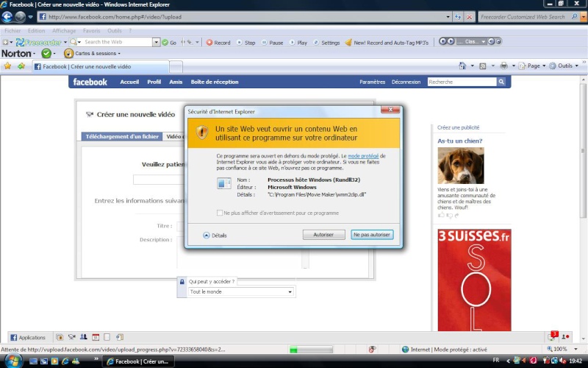588x368 pixels.
Task: Click the mode protégé link in dialog
Action: [363, 156]
